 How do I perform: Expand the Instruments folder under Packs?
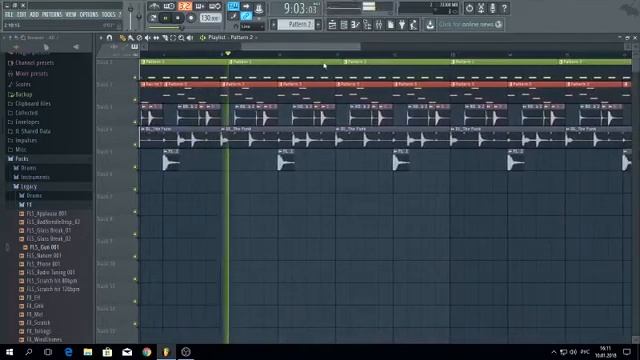pos(31,177)
